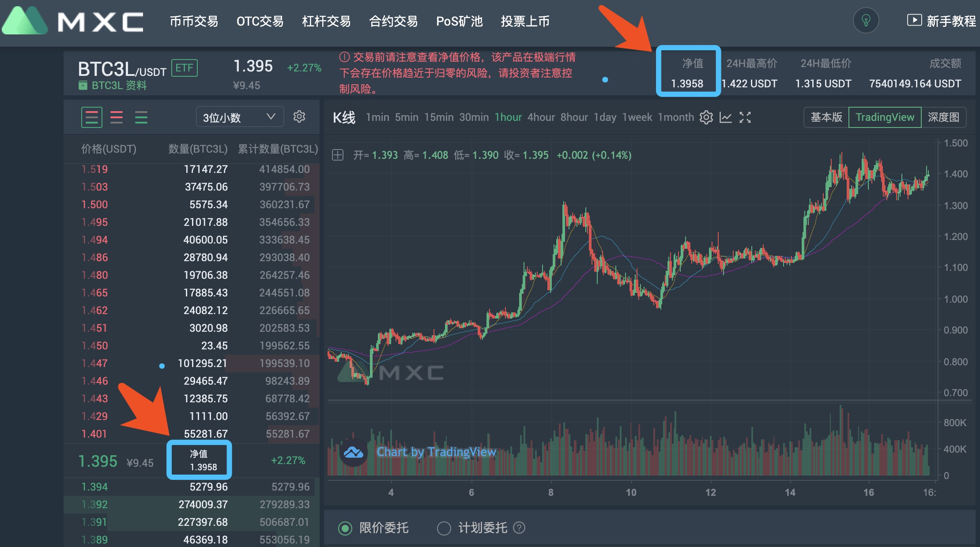The height and width of the screenshot is (547, 980).
Task: Open 投票上币 in top navigation
Action: 525,21
